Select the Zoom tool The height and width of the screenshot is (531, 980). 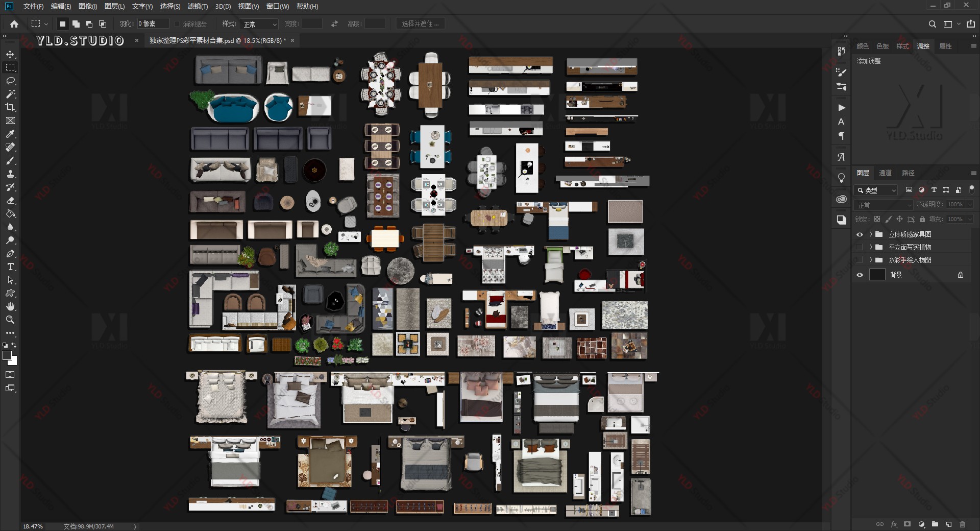click(x=10, y=320)
